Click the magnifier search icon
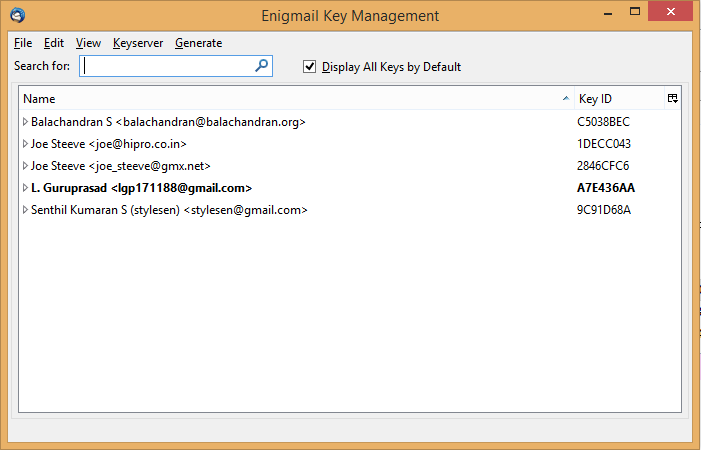Image resolution: width=701 pixels, height=450 pixels. (261, 66)
